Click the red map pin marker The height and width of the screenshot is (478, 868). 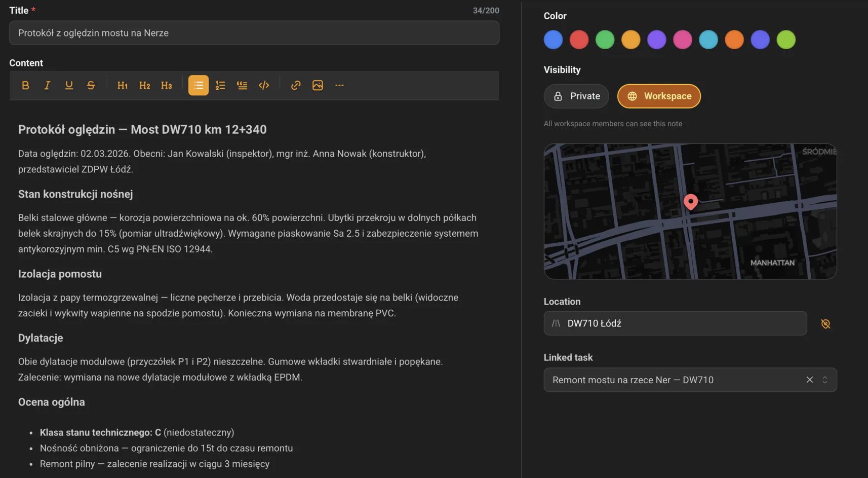[690, 202]
